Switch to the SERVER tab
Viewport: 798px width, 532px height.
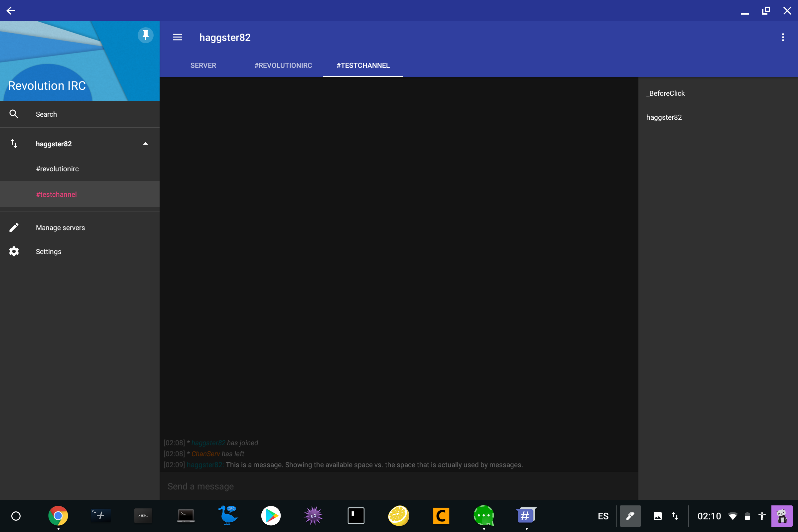click(x=203, y=65)
